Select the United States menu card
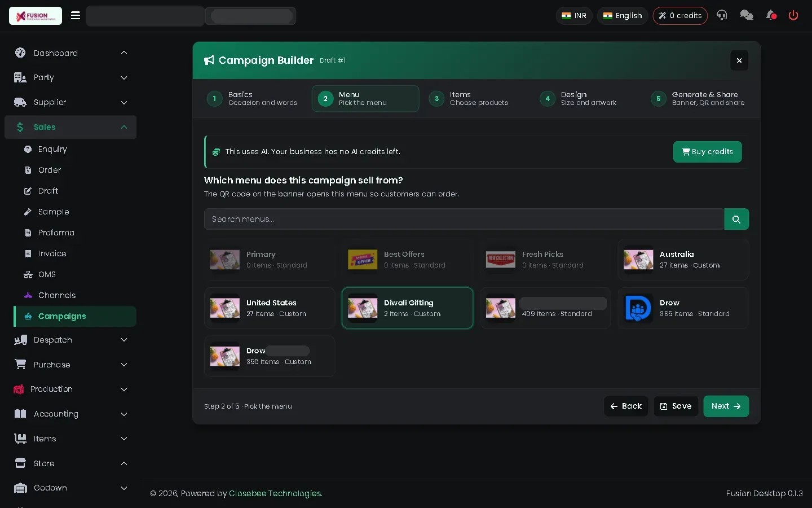The image size is (812, 508). point(270,308)
